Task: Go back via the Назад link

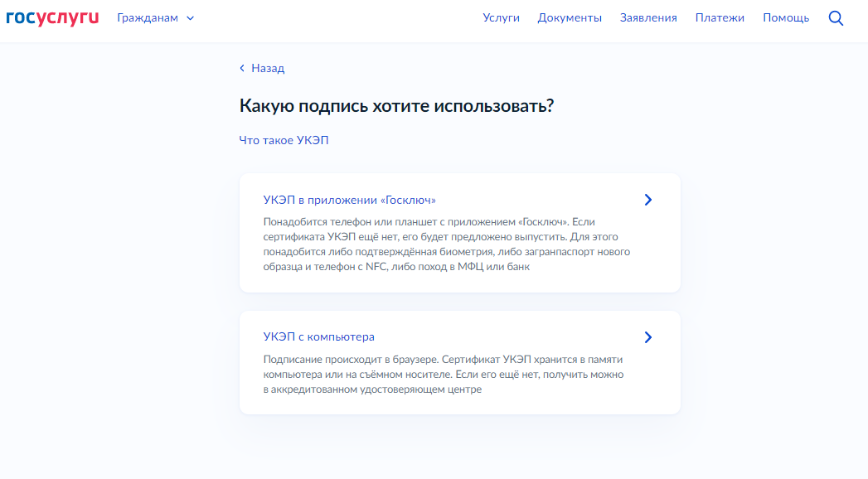Action: [262, 68]
